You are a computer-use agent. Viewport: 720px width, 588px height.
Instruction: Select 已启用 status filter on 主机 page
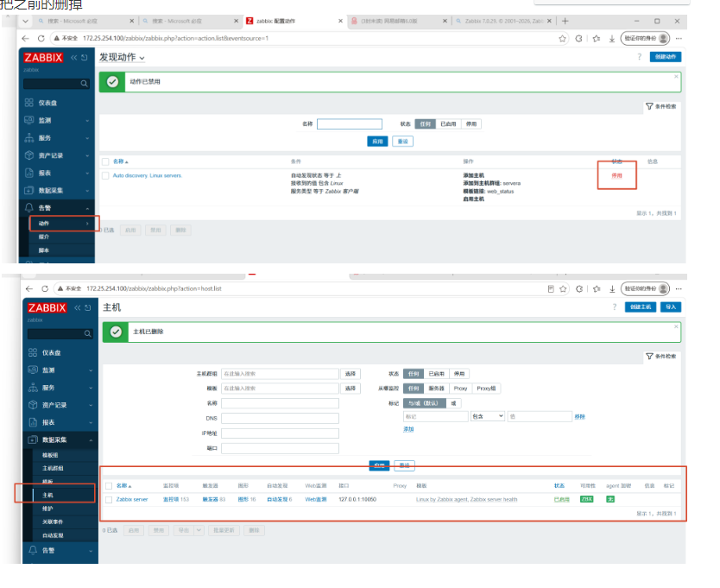click(x=436, y=374)
